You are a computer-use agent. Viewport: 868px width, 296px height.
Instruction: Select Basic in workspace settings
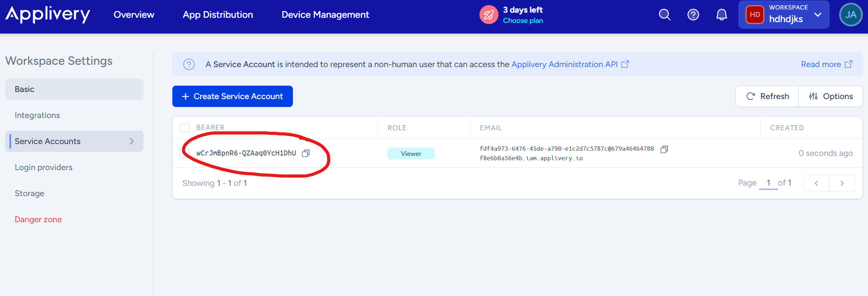pos(74,89)
